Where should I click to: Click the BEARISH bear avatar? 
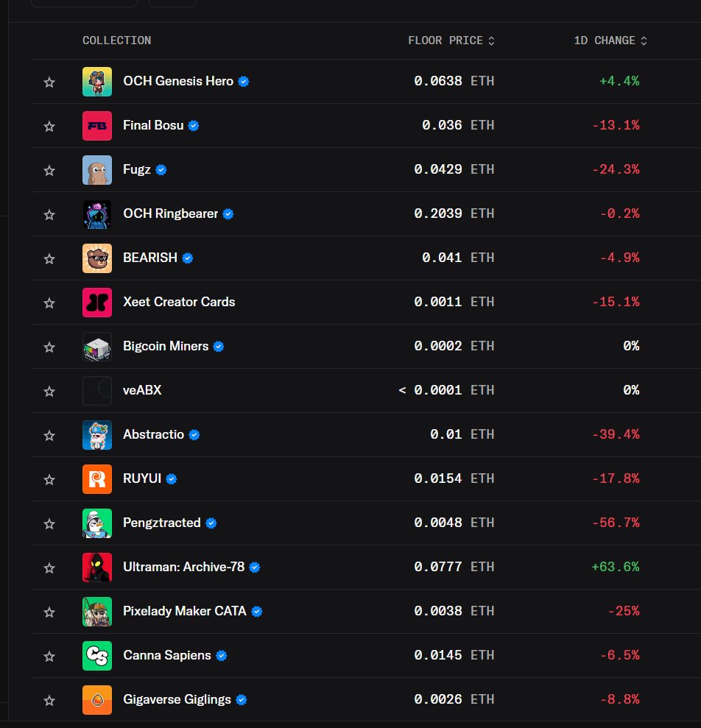[x=97, y=258]
